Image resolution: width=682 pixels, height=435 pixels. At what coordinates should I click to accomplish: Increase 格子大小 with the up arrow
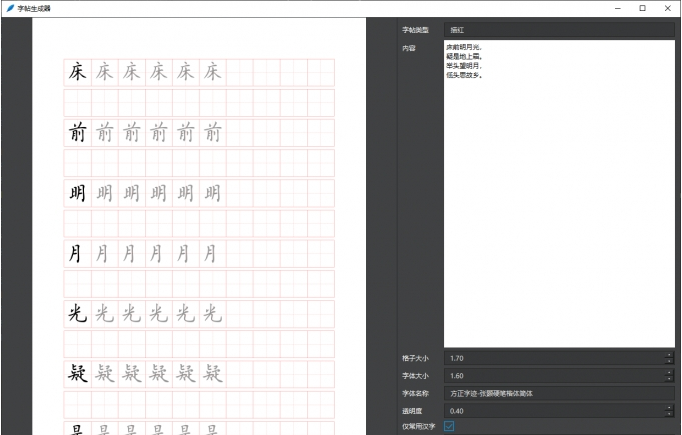point(668,355)
